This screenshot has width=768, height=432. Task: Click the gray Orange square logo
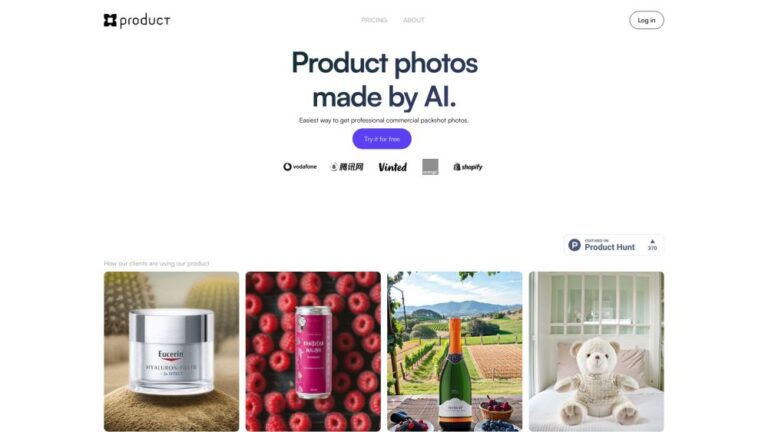tap(431, 167)
